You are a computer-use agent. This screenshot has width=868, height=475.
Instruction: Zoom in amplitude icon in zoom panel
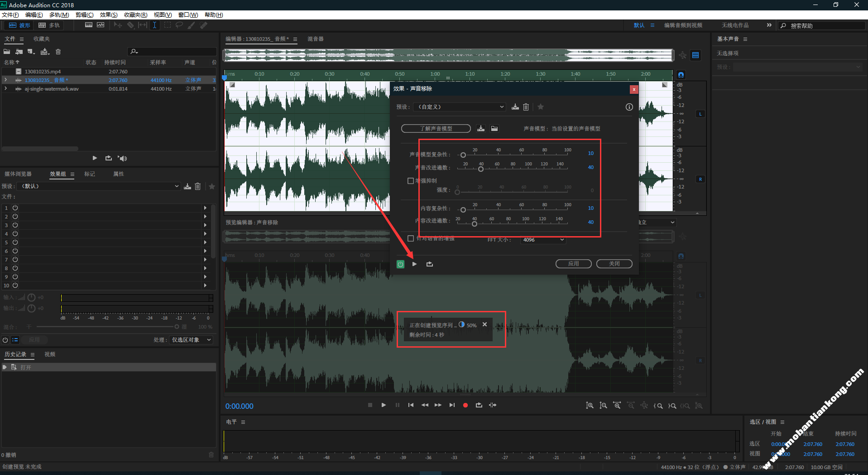coord(590,406)
